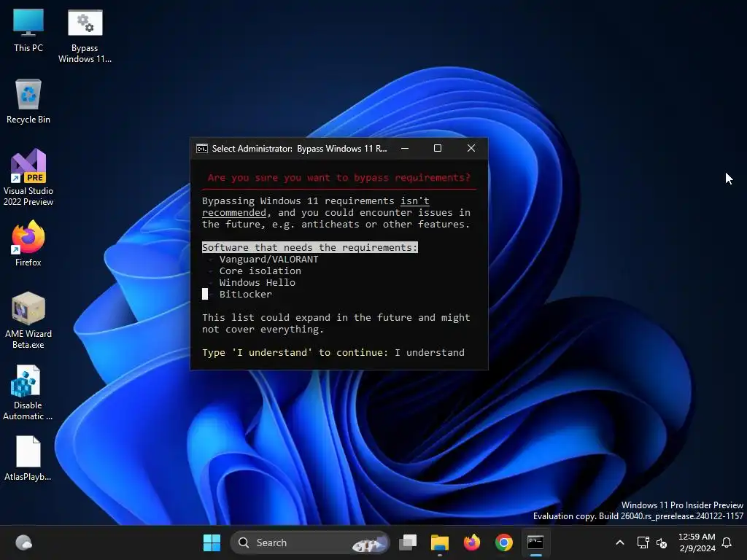Open File Explorer from the taskbar
Screen dimensions: 747x560
coord(440,542)
